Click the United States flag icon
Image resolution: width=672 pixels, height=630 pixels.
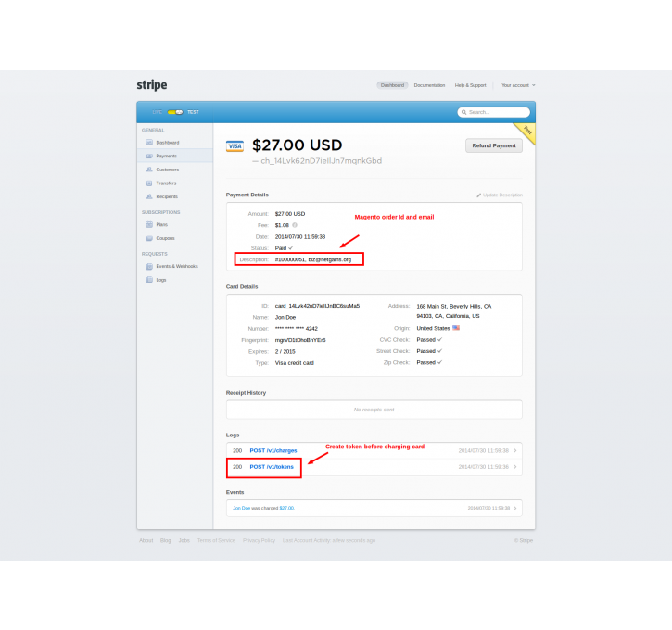pos(456,328)
